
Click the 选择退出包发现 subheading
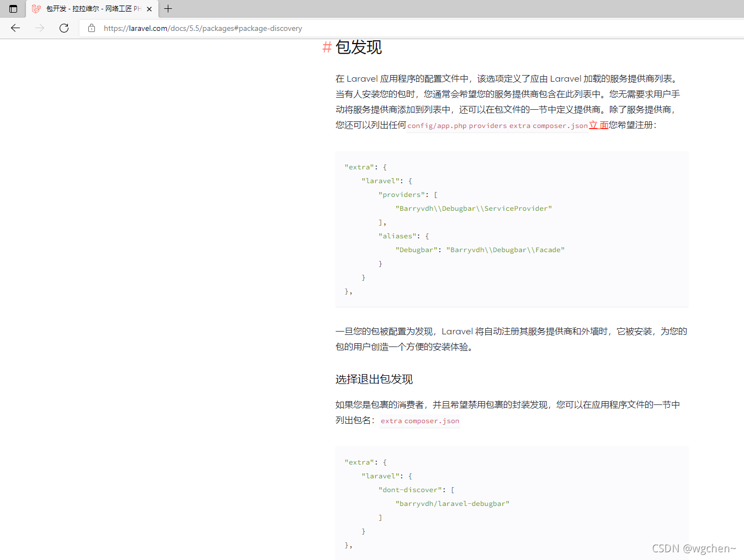374,379
